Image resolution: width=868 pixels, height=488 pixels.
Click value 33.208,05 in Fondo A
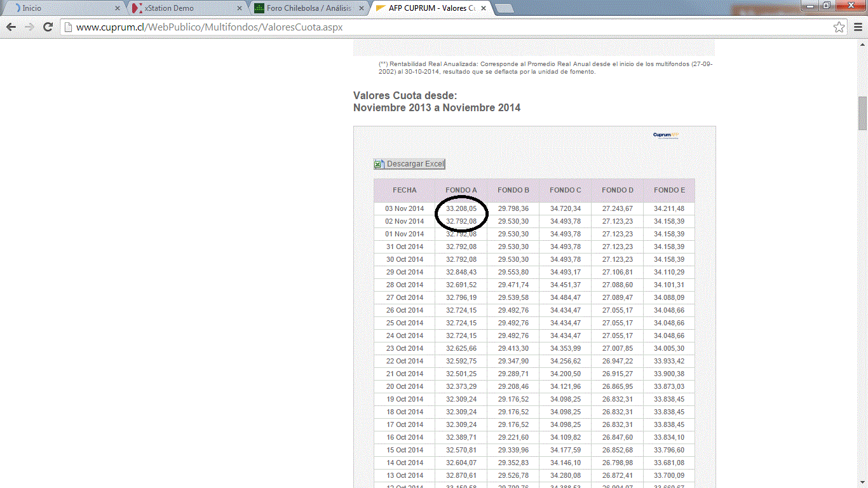461,208
